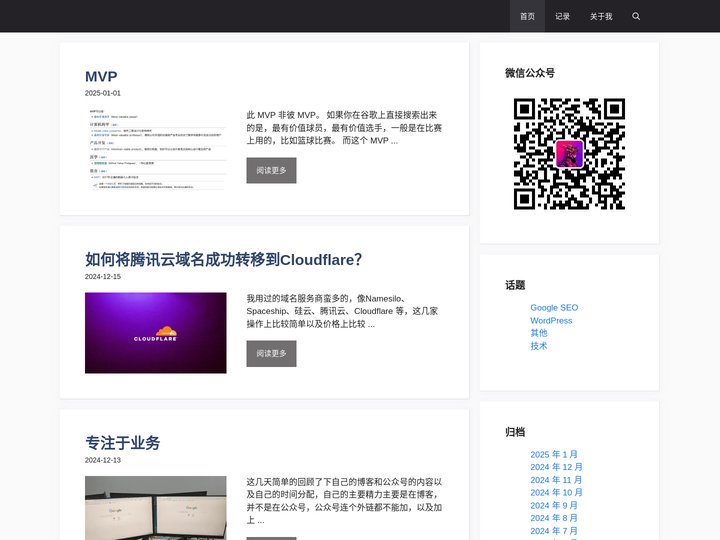
Task: Click the date 2024-12-15
Action: pyautogui.click(x=103, y=276)
